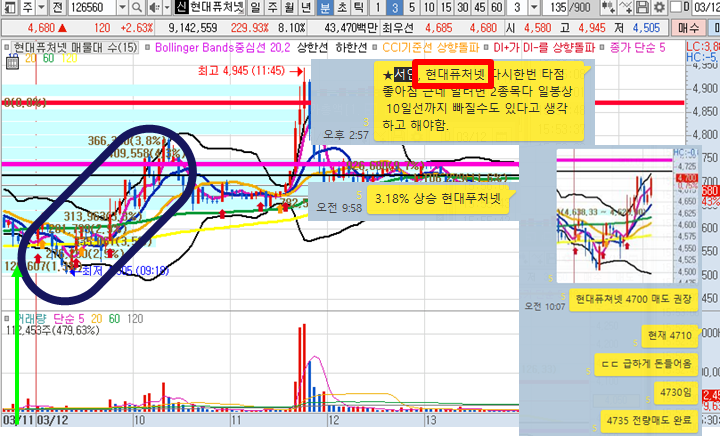Switch to 초 second chart

tap(342, 7)
